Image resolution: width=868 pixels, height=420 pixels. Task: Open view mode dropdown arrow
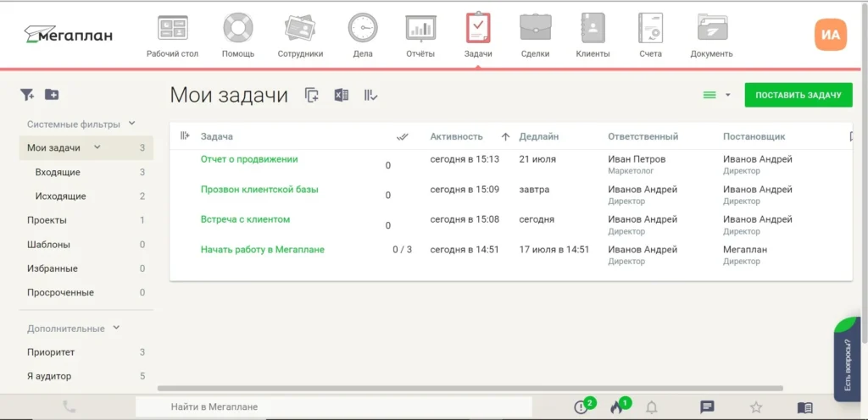click(x=728, y=95)
